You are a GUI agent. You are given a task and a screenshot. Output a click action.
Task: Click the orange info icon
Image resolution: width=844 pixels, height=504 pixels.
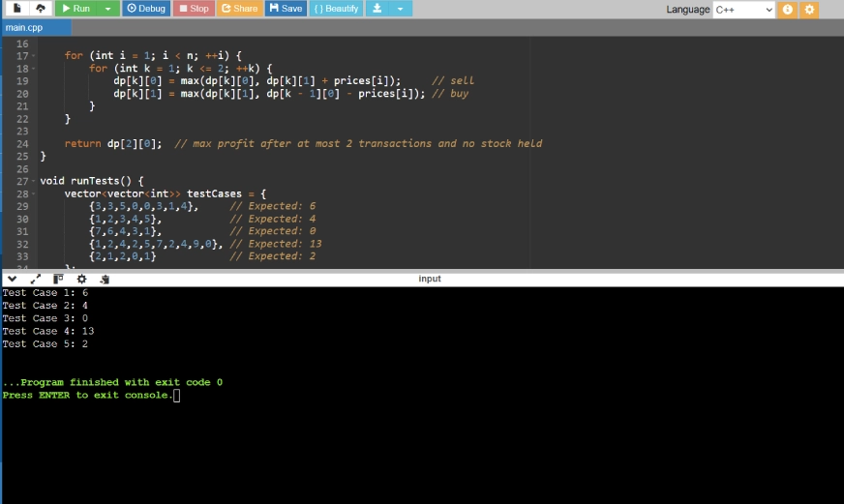(788, 10)
